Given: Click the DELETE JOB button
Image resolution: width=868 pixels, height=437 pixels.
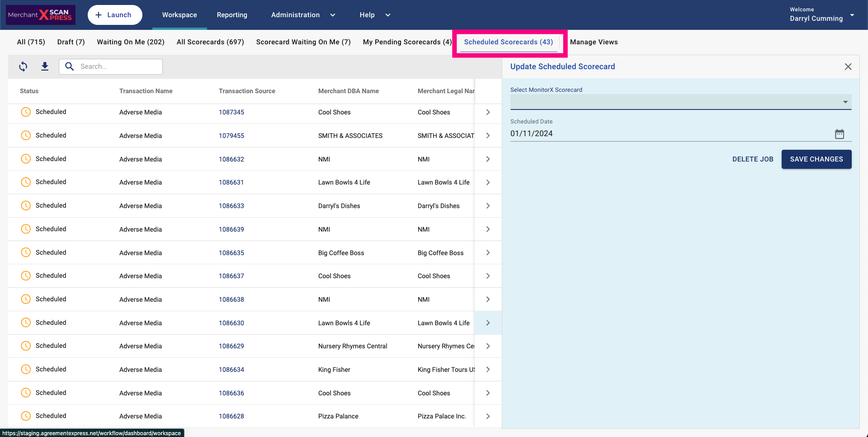Looking at the screenshot, I should [x=753, y=159].
